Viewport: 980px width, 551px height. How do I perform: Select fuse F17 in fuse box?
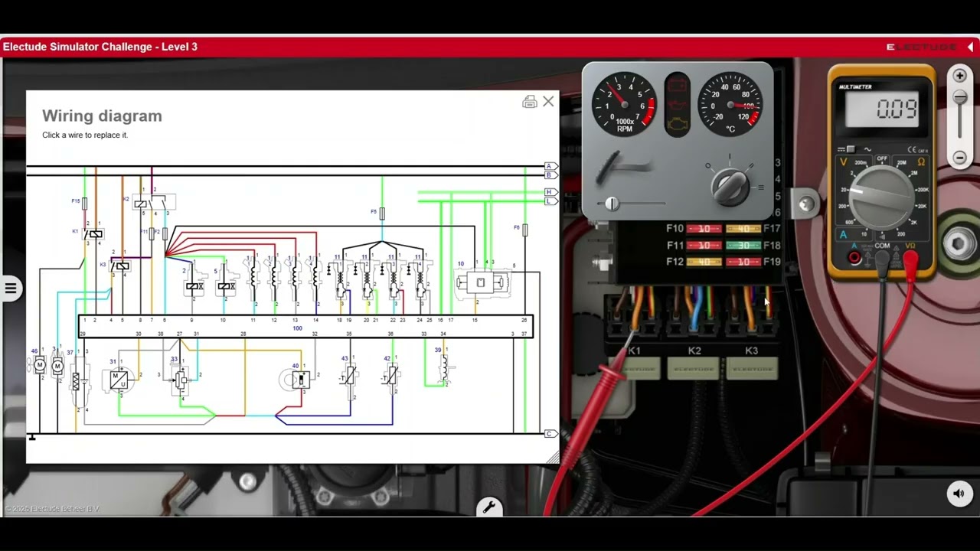743,229
